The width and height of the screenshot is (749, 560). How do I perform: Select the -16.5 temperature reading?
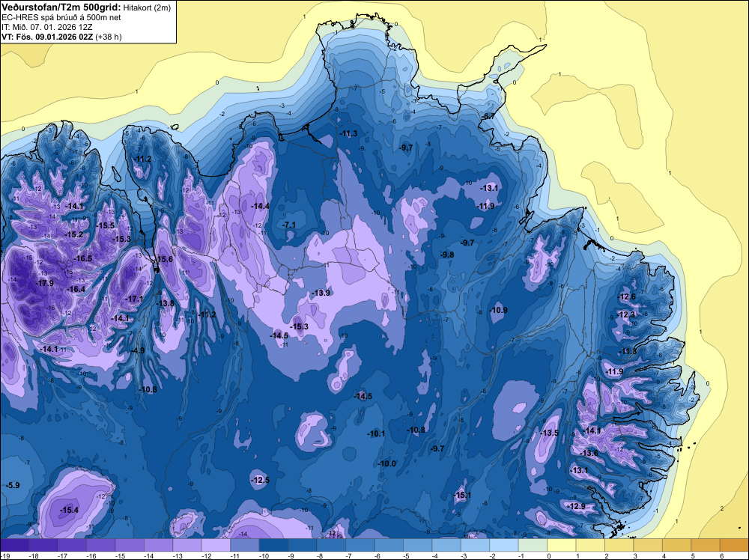tap(82, 258)
